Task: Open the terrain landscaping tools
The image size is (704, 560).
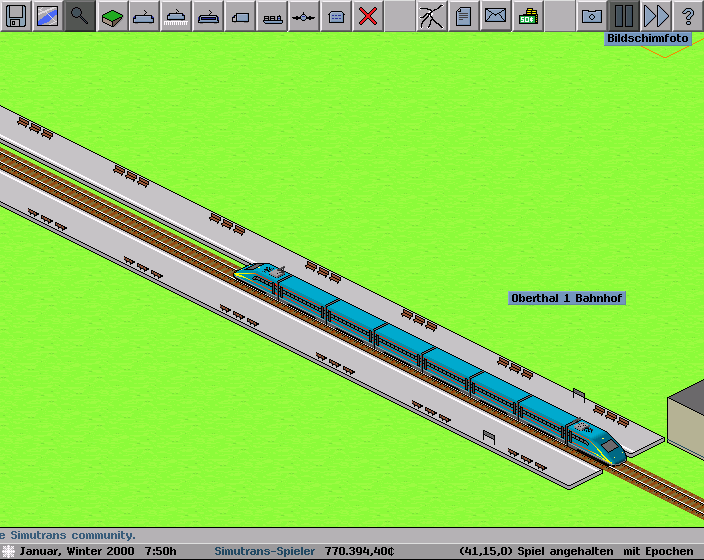Action: (x=111, y=15)
